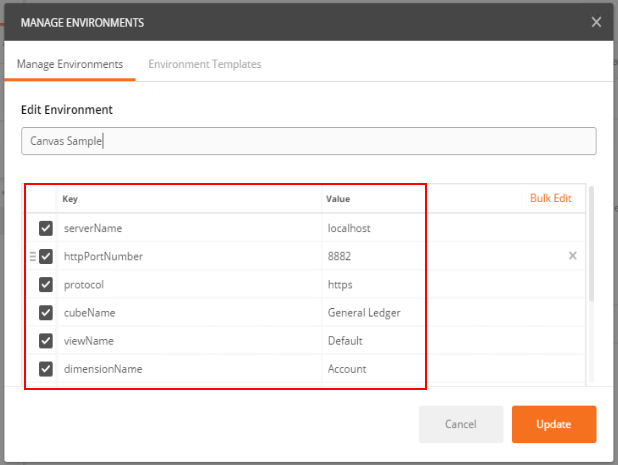Cancel the environment edit
Screen dimensions: 618x465
click(x=460, y=424)
